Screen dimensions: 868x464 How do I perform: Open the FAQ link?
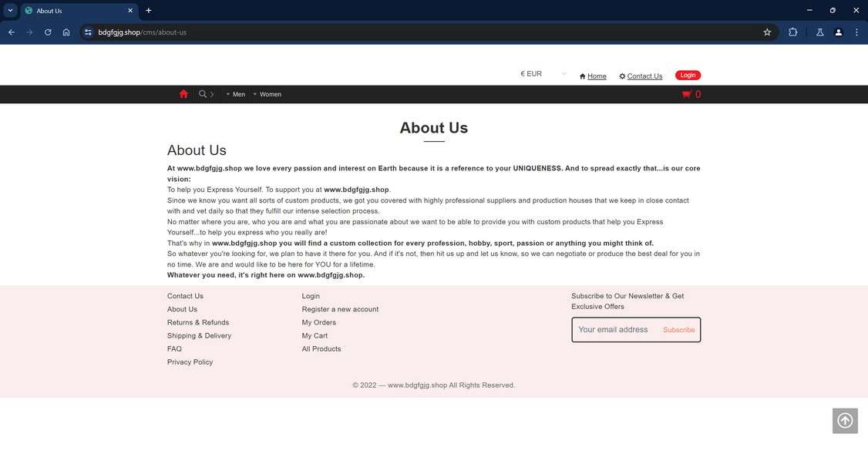click(174, 349)
